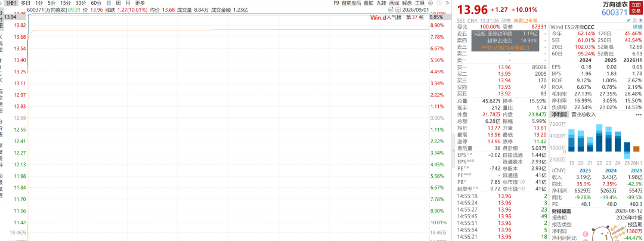Click the 换手 value 15.59%
Image resolution: width=644 pixels, height=241 pixels.
[x=538, y=101]
